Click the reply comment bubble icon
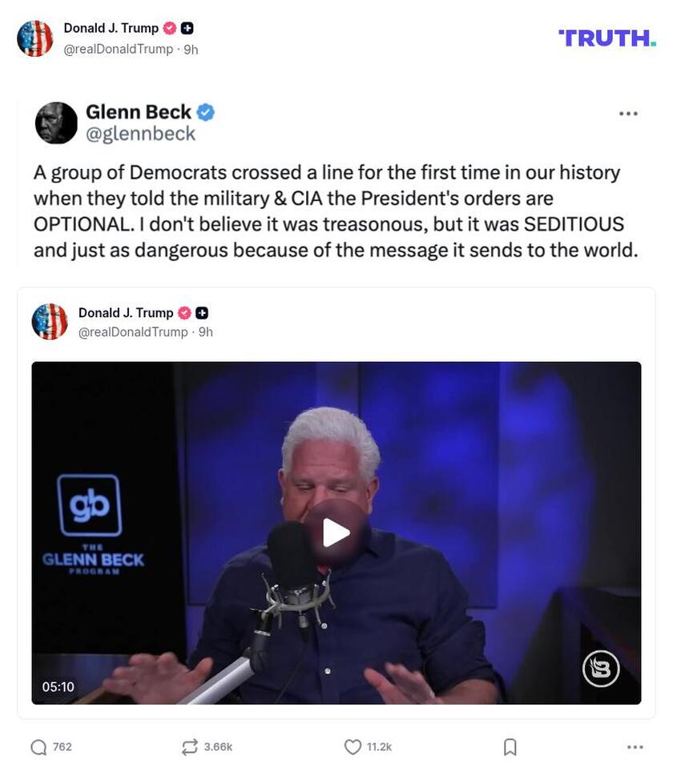 38,747
